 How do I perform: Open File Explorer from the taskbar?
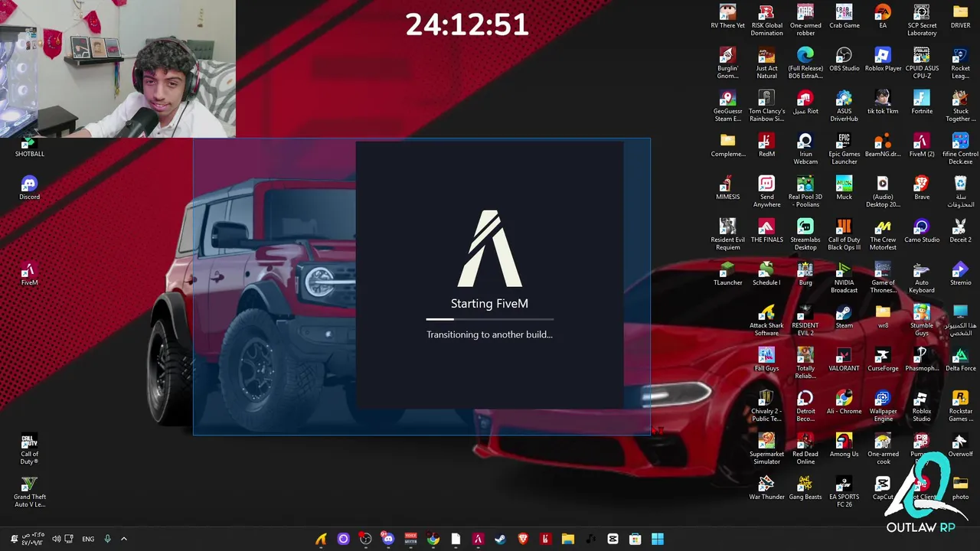(567, 539)
